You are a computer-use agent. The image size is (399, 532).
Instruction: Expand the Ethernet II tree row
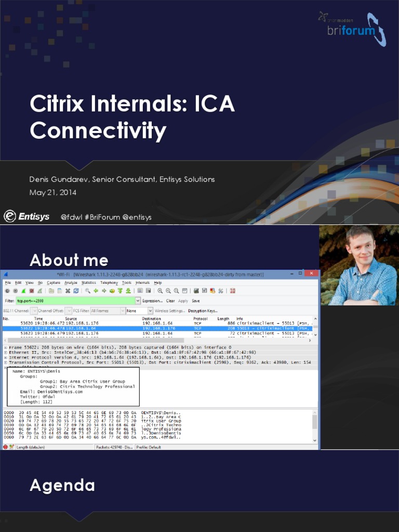[x=5, y=353]
